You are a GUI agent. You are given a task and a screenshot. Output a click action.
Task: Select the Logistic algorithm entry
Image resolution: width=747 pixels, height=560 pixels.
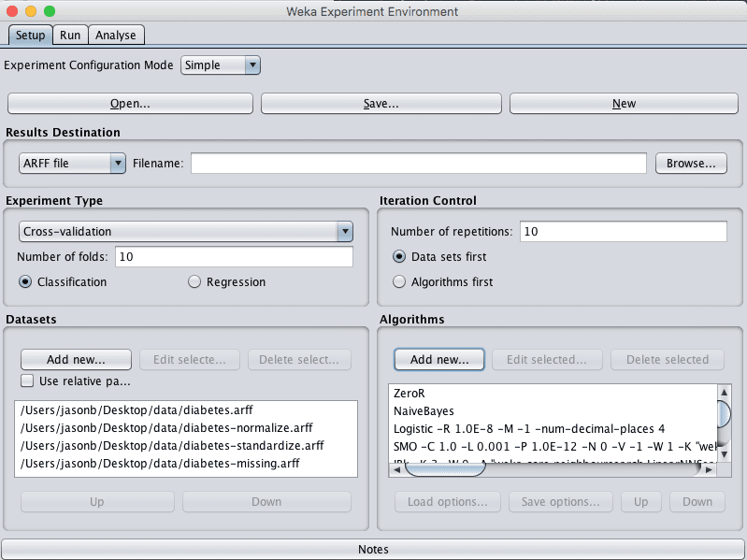[x=553, y=428]
